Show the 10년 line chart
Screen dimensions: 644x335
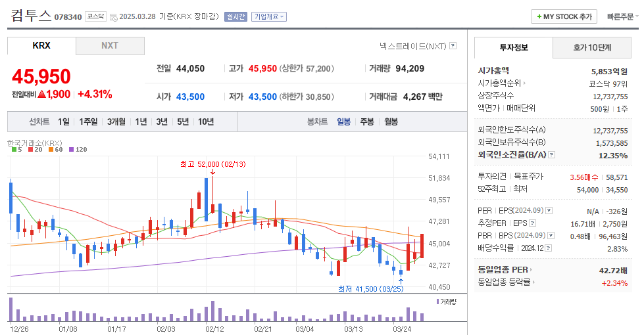(206, 122)
